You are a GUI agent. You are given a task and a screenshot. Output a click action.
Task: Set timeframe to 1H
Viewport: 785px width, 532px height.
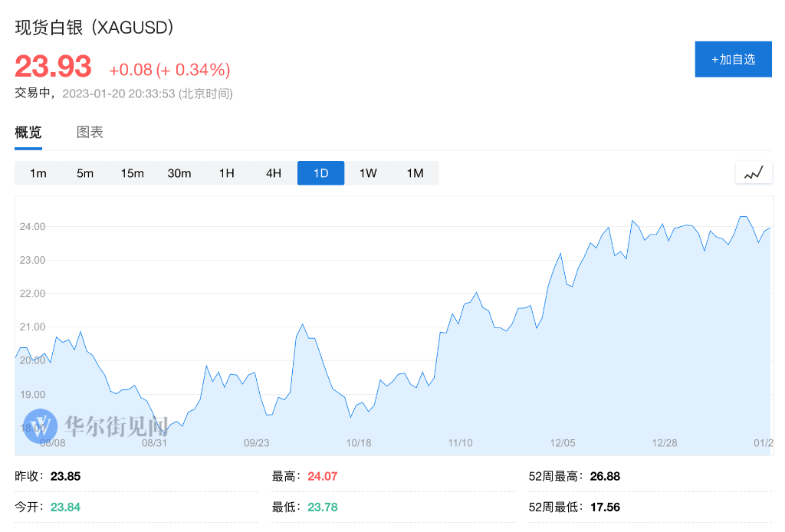pyautogui.click(x=226, y=173)
